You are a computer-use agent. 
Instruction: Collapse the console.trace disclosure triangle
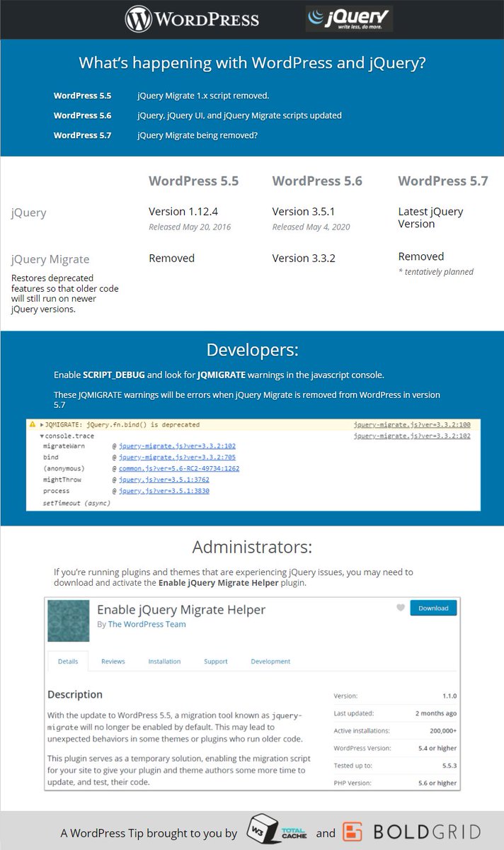(x=42, y=436)
